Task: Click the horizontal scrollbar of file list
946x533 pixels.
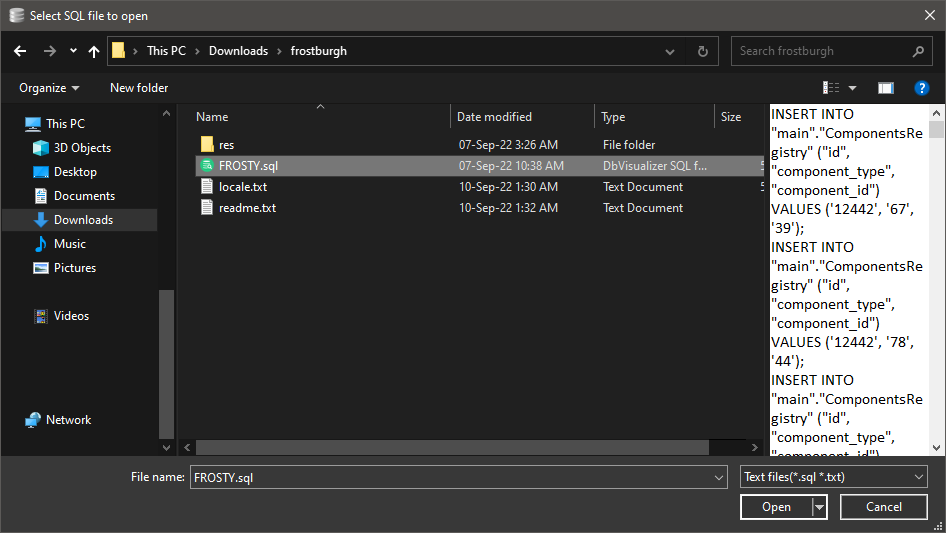Action: point(470,447)
